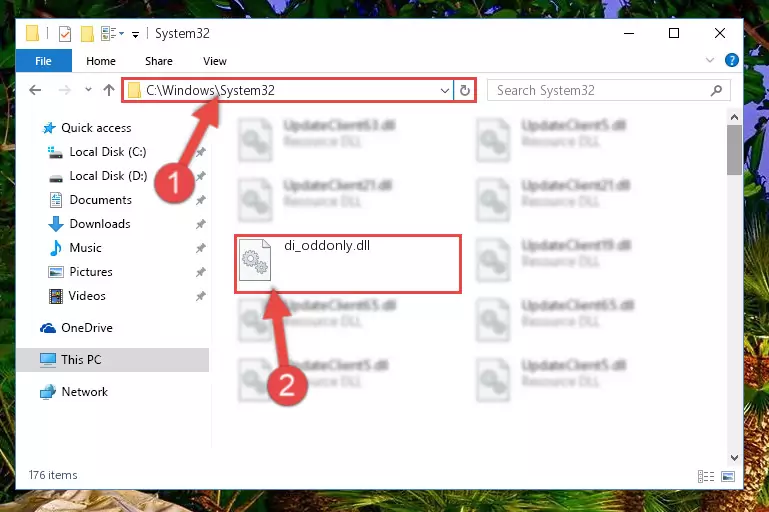Unpin Videos using its pin icon
The width and height of the screenshot is (769, 512).
pyautogui.click(x=201, y=296)
